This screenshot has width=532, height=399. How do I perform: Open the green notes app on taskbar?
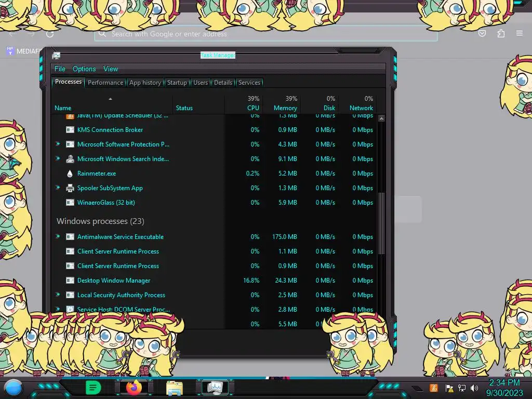[x=93, y=388]
